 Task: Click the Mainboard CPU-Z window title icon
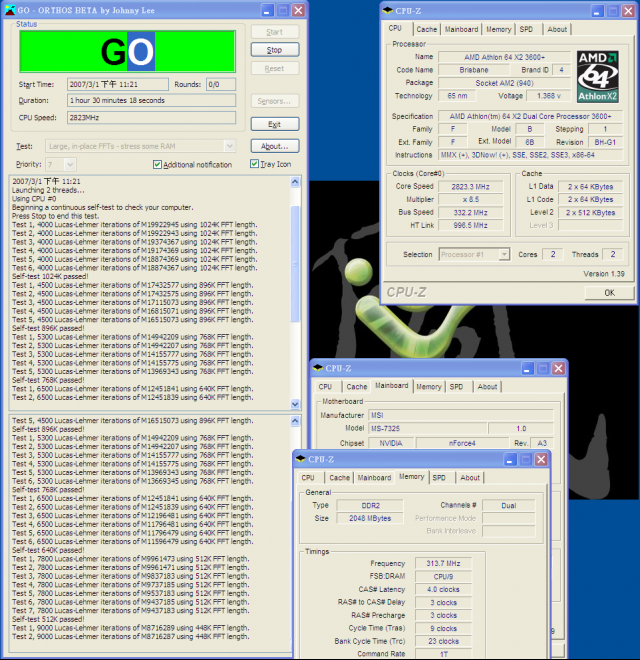pyautogui.click(x=318, y=368)
